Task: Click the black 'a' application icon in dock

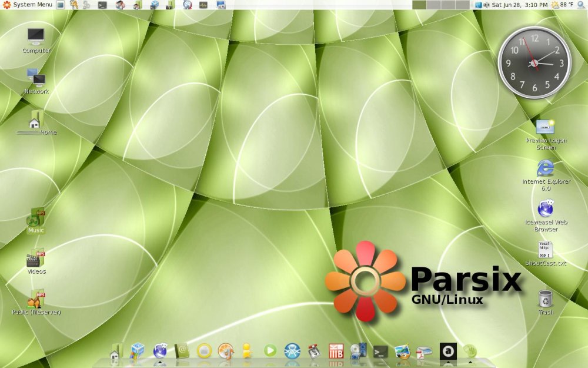Action: point(447,352)
